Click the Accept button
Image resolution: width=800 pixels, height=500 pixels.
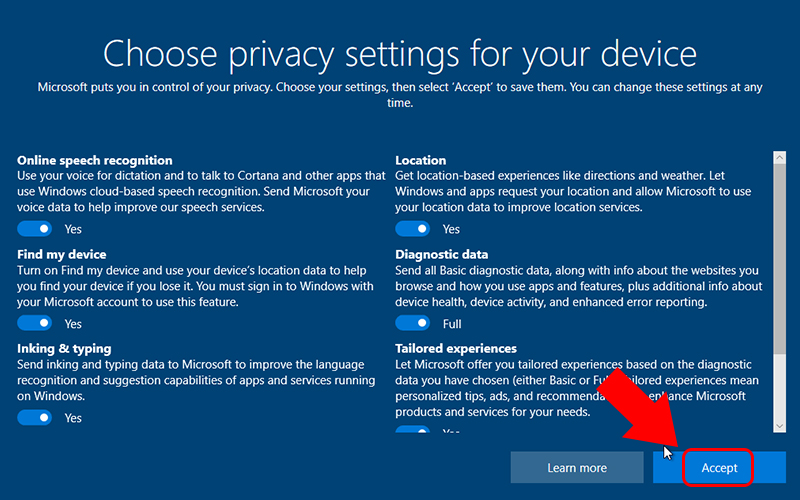719,467
